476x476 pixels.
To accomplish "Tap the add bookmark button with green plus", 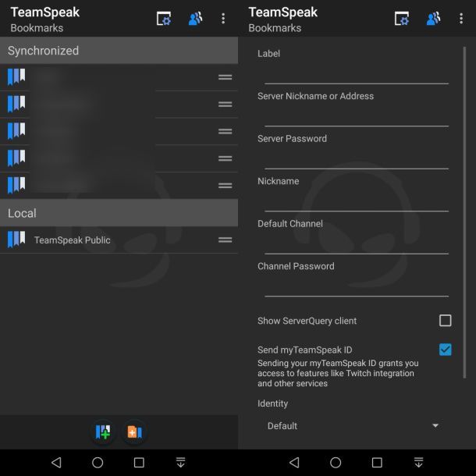I will tap(103, 432).
